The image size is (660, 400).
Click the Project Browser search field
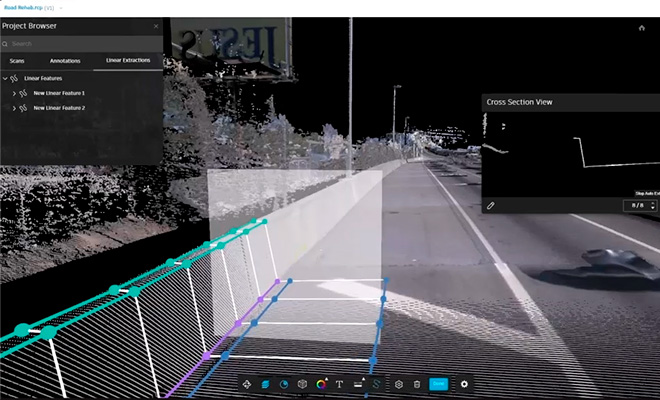click(x=80, y=44)
